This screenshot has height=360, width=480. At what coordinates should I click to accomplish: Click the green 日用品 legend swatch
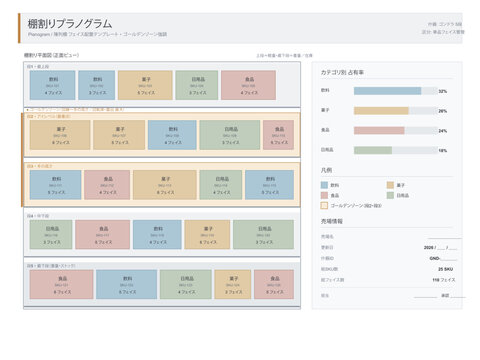390,195
